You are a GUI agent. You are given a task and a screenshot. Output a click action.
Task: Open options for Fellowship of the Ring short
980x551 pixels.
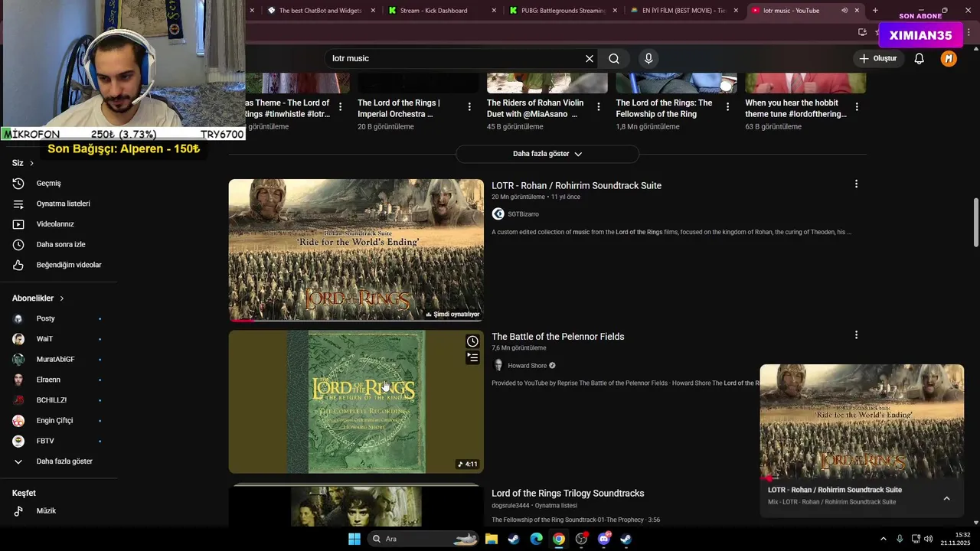click(727, 107)
